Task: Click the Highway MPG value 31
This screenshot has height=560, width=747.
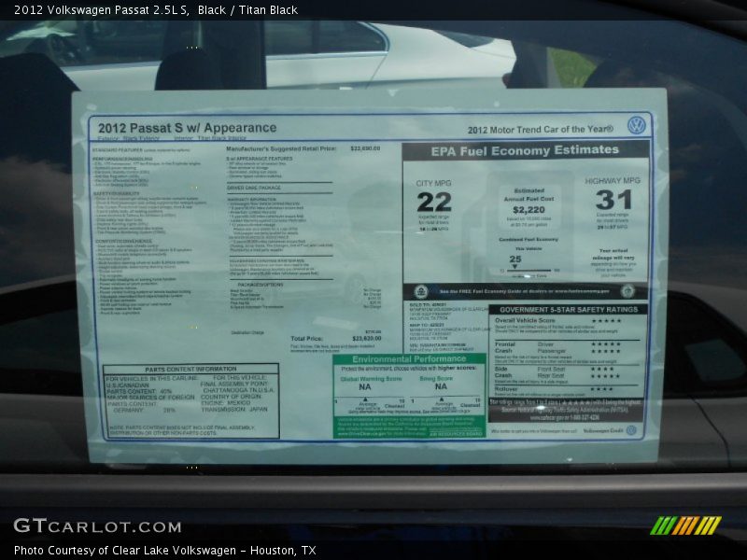Action: pos(613,200)
